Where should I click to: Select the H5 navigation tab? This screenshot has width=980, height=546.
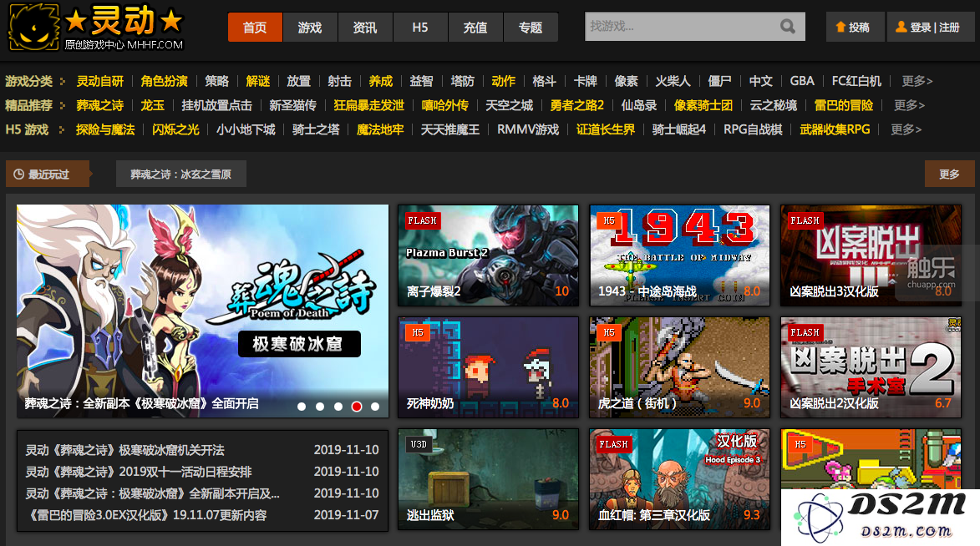(x=420, y=28)
